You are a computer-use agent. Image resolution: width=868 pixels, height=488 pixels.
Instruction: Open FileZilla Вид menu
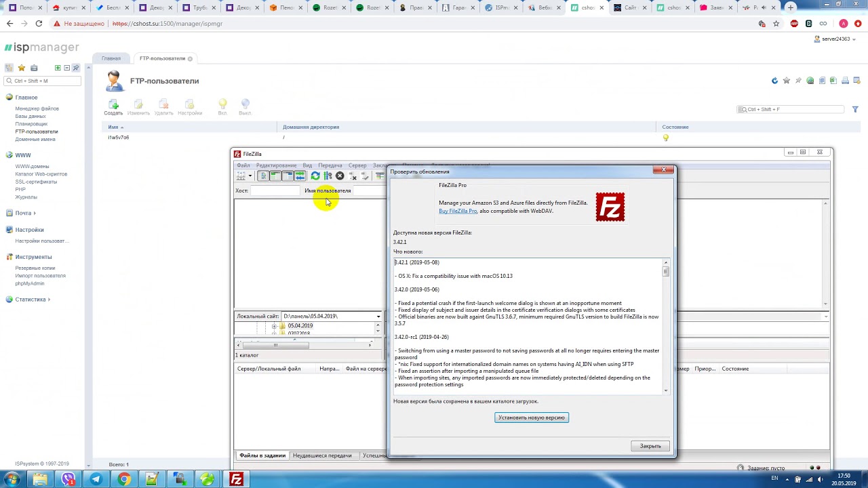click(x=307, y=165)
